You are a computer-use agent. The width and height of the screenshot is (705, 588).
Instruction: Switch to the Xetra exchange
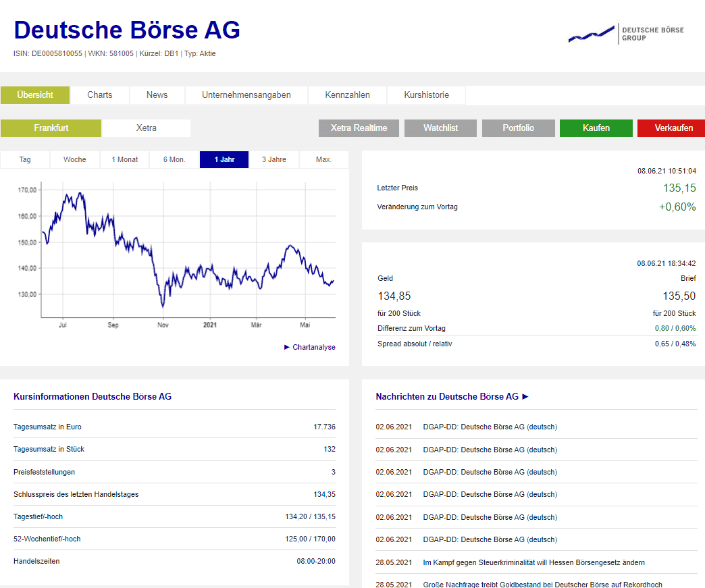click(146, 128)
